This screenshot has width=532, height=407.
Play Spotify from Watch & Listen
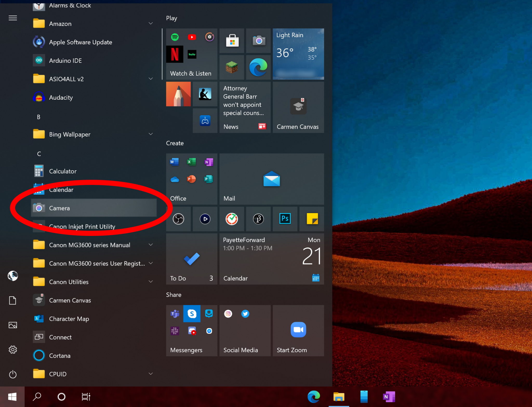pyautogui.click(x=175, y=37)
